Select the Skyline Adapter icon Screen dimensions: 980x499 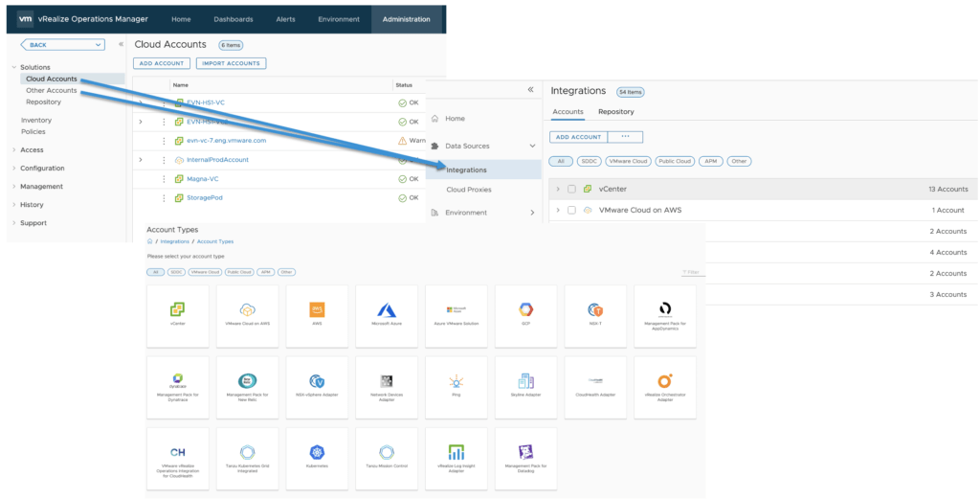click(525, 381)
